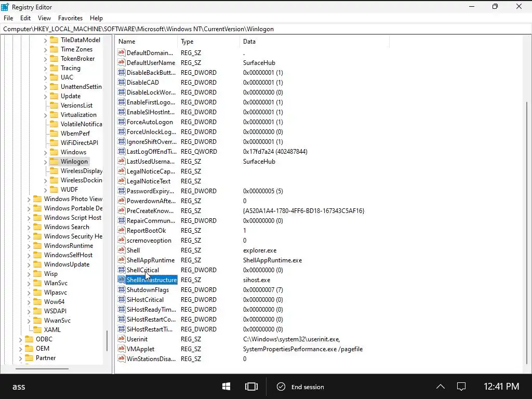This screenshot has width=532, height=399.
Task: Click the key tree vertical scrollbar
Action: (x=107, y=341)
